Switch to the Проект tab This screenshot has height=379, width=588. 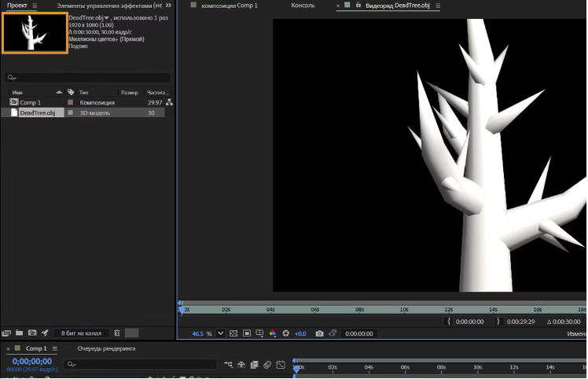point(17,6)
